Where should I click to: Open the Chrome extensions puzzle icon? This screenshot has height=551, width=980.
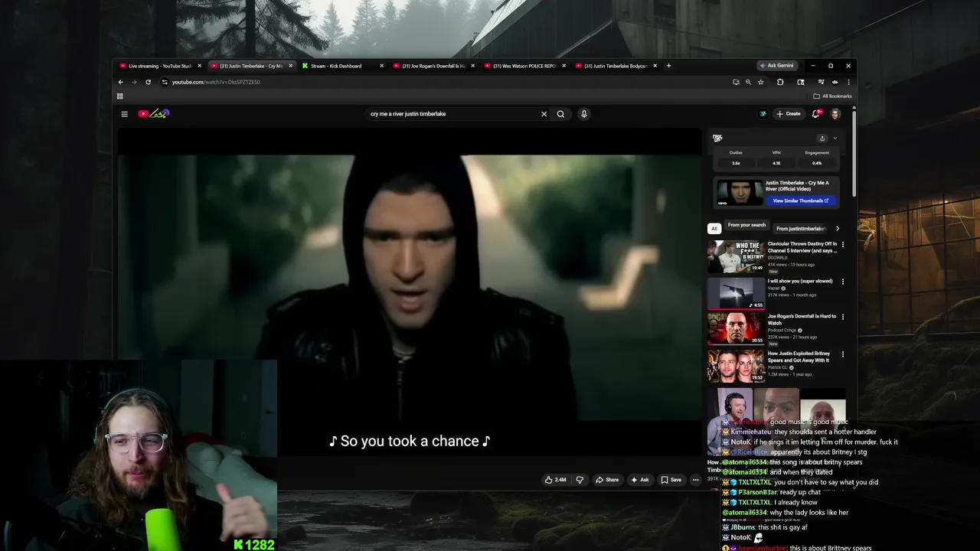pyautogui.click(x=780, y=82)
